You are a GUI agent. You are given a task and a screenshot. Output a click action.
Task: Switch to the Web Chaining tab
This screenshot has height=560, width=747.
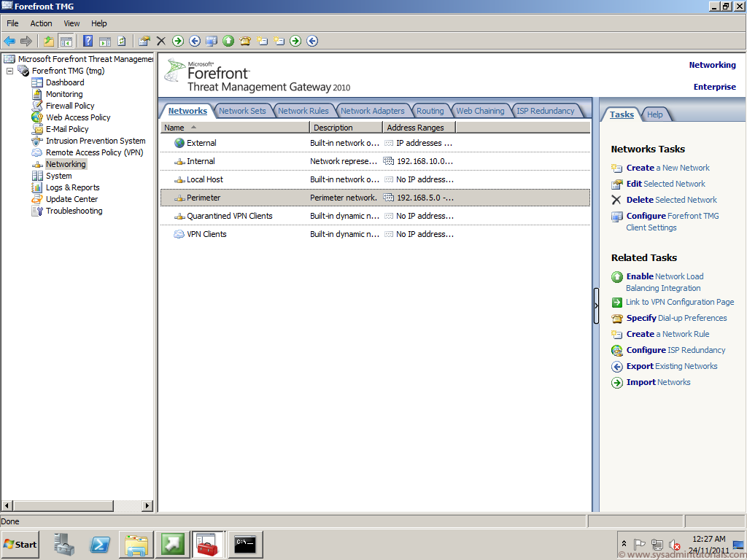click(x=480, y=111)
